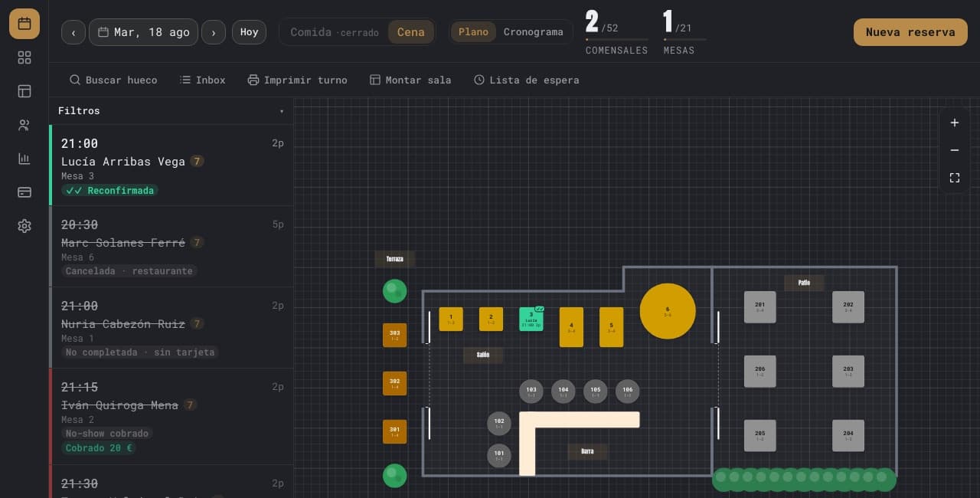Select bar stool 102

tap(499, 423)
